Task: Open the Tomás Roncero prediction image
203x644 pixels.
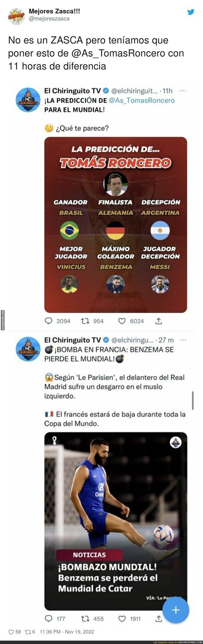Action: (116, 225)
